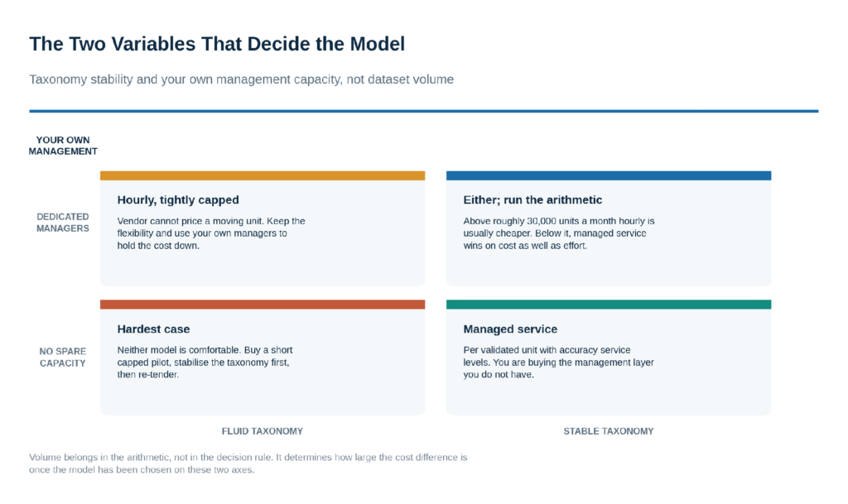Click the 'Per validated unit' description text
The height and width of the screenshot is (504, 848).
pos(559,362)
